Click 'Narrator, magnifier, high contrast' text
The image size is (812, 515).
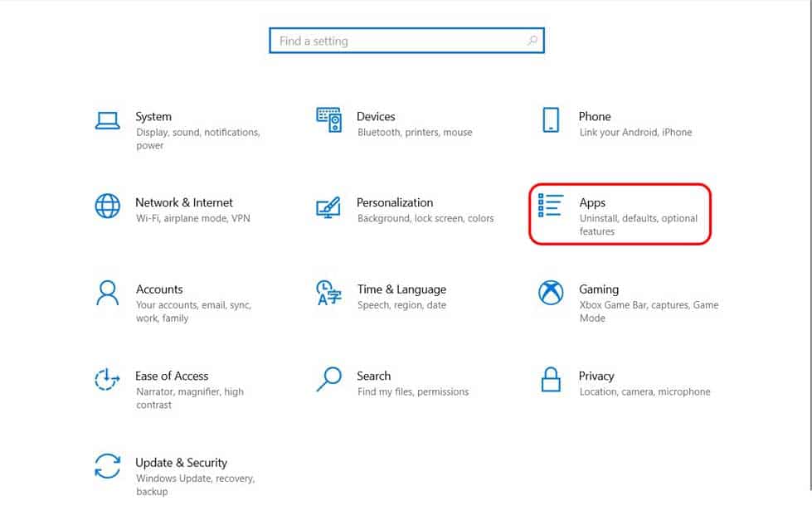coord(190,398)
